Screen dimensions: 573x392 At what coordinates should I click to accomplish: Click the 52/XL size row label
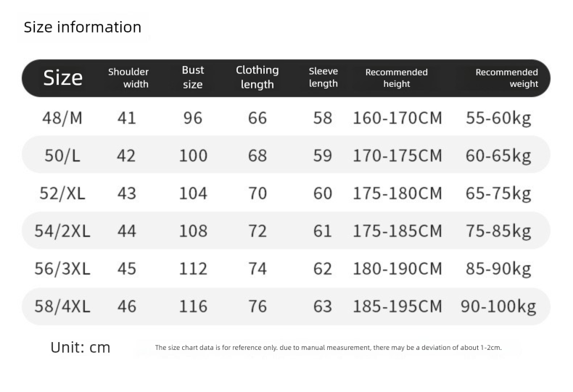click(63, 193)
